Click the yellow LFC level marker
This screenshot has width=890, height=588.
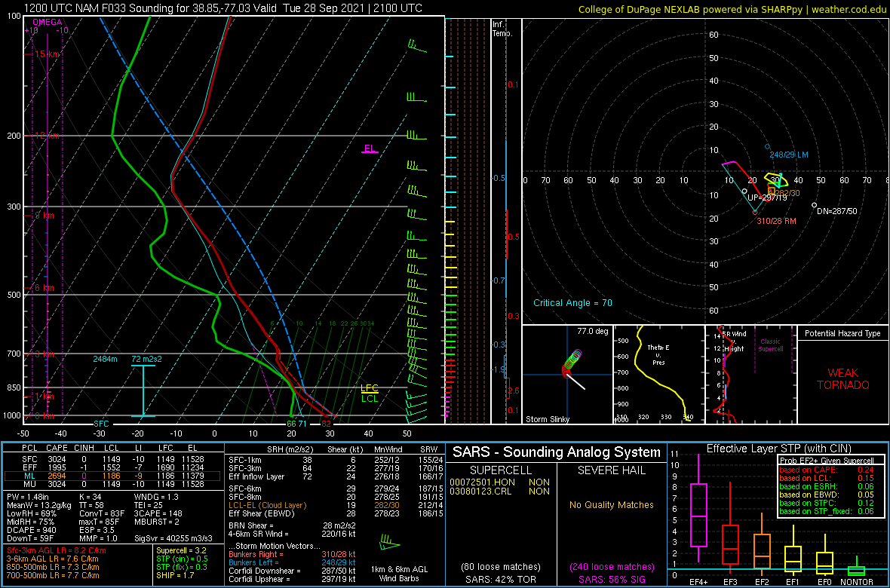pos(370,389)
